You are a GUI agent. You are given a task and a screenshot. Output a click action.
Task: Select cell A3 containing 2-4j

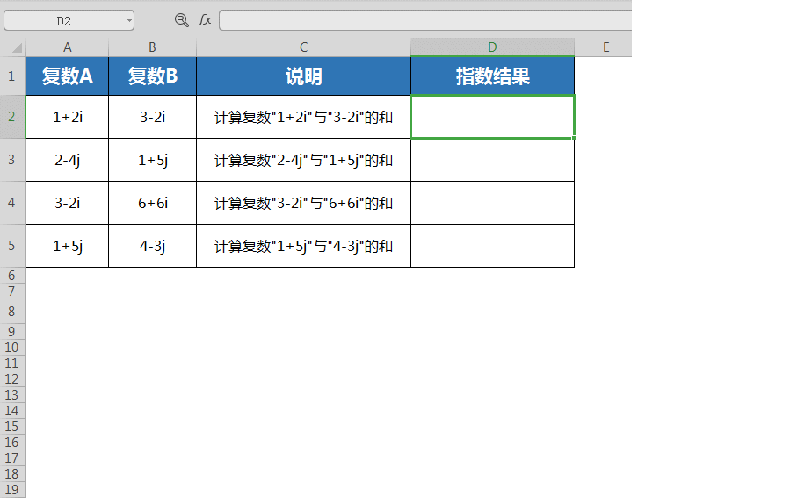(68, 160)
